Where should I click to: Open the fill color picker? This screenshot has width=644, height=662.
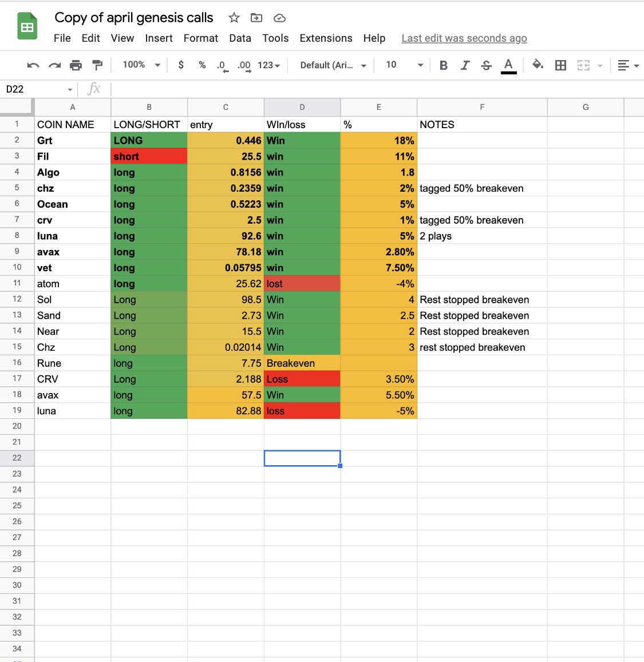point(538,65)
